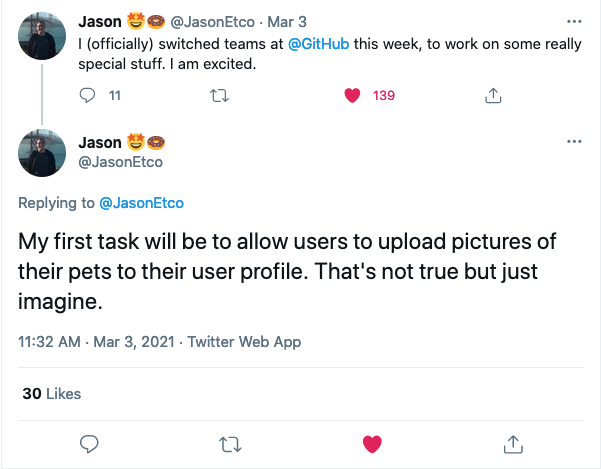Click the share icon below the main tweet
Image resolution: width=601 pixels, height=469 pixels.
pos(513,444)
